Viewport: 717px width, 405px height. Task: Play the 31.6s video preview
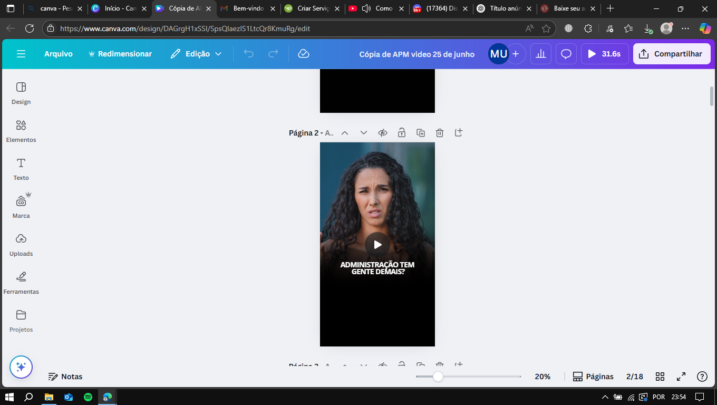click(x=604, y=54)
